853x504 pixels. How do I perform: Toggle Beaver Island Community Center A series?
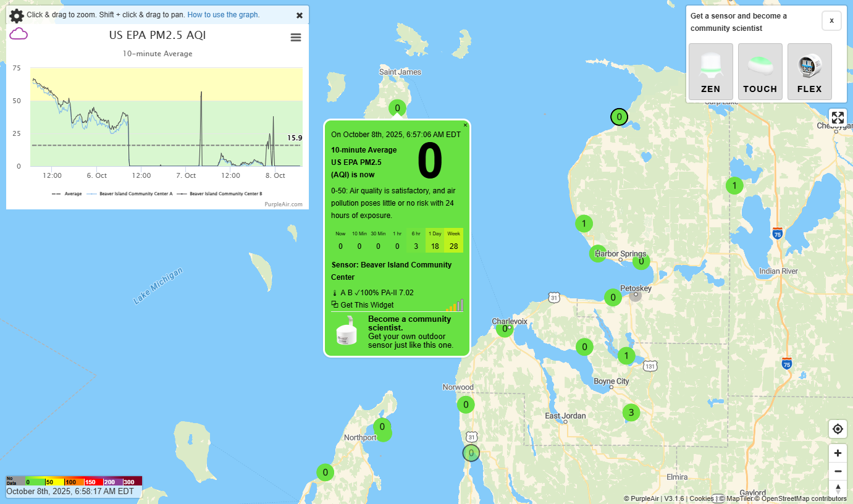click(130, 194)
